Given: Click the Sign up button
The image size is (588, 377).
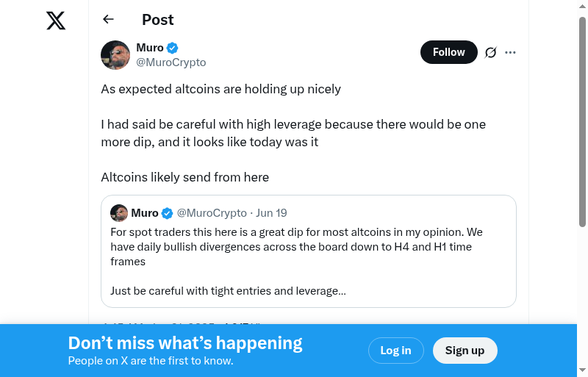Looking at the screenshot, I should [x=465, y=351].
